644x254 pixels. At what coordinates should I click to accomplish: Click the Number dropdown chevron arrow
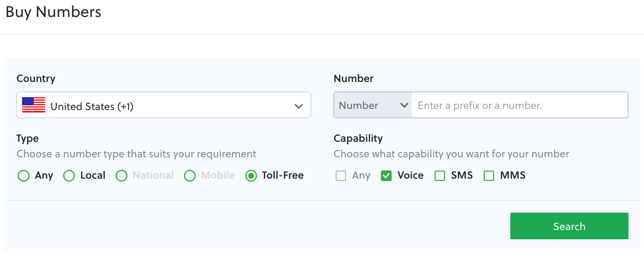point(405,105)
